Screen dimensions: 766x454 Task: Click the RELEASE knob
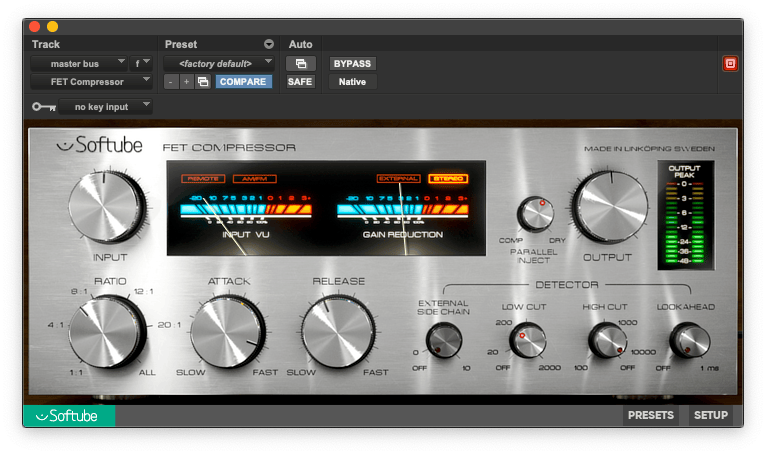(338, 332)
